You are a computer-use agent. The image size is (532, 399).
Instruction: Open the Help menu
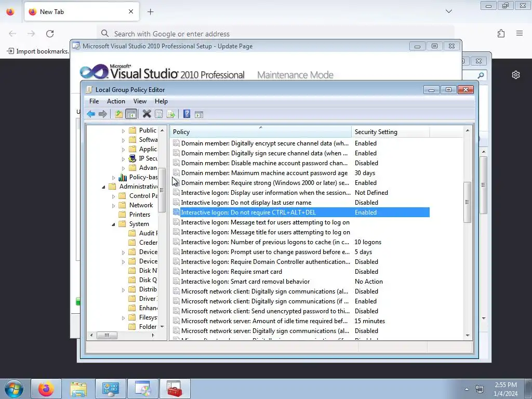pos(161,101)
